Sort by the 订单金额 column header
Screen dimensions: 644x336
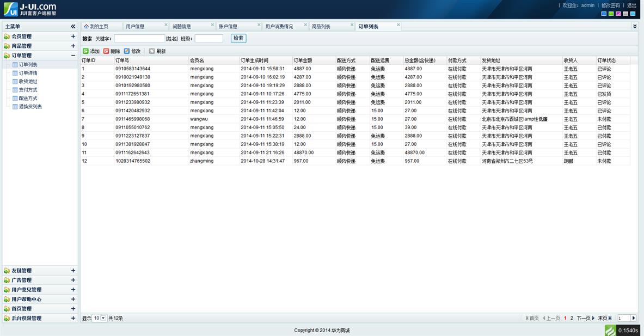point(314,60)
